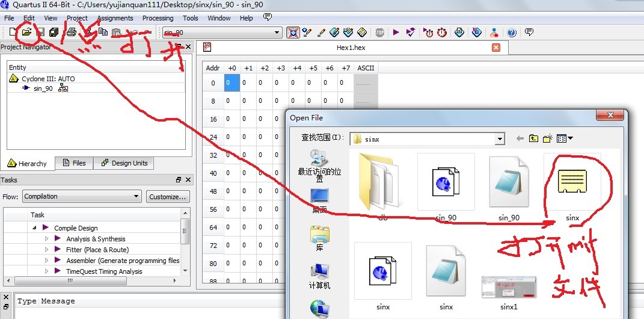The image size is (644, 319).
Task: Collapse the Compile Design task tree
Action: 34,228
